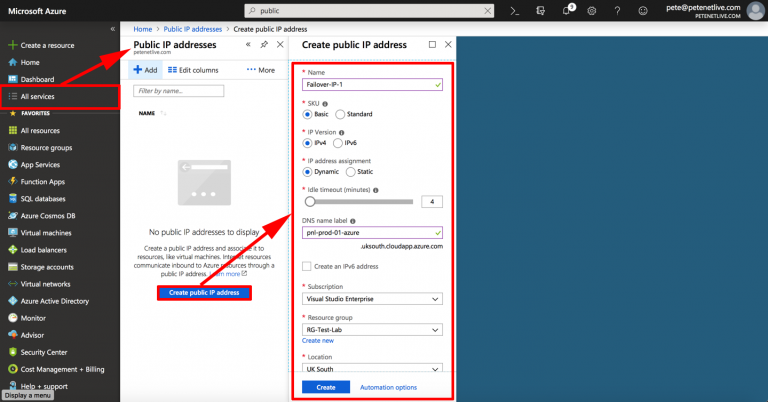
Task: Click the Security Center icon
Action: (x=13, y=352)
